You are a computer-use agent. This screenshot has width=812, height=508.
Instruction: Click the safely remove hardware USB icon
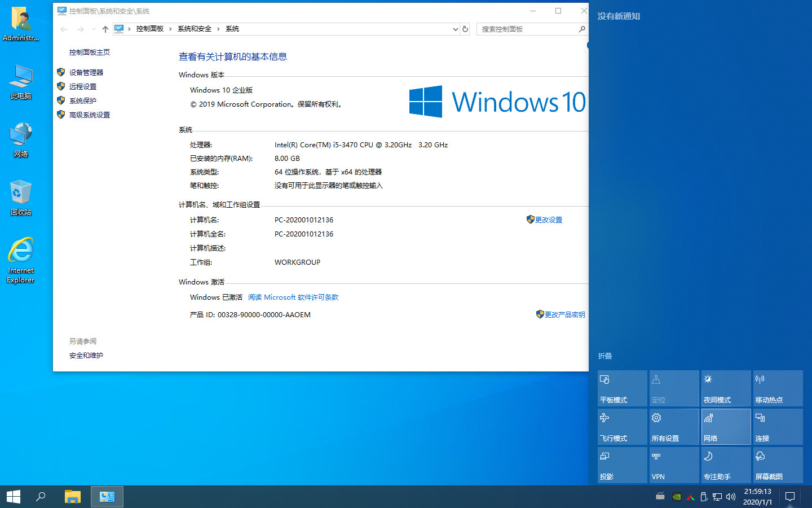(x=704, y=497)
